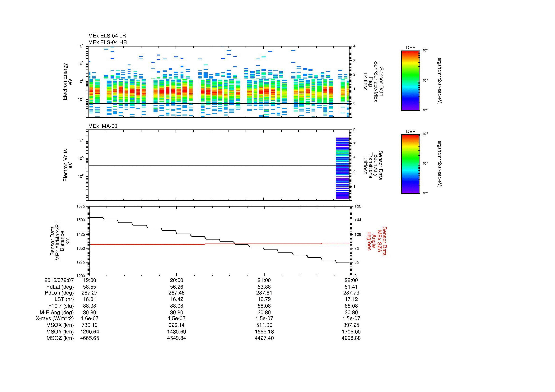Click MSOY value 1290.64
Screen dimensions: 555x392
[90, 332]
